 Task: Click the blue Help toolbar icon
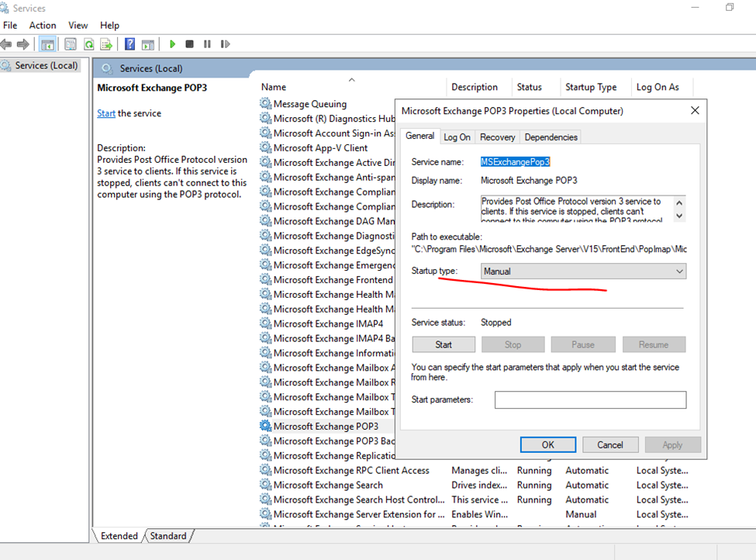tap(129, 44)
